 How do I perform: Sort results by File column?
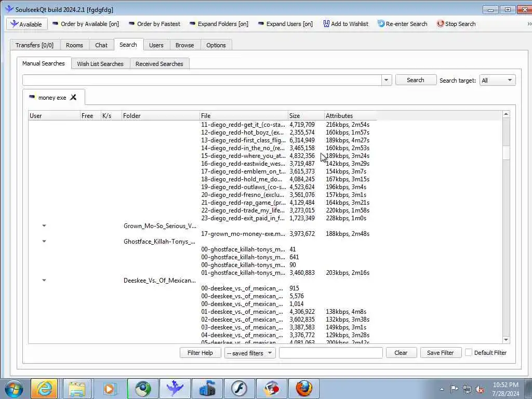point(244,116)
